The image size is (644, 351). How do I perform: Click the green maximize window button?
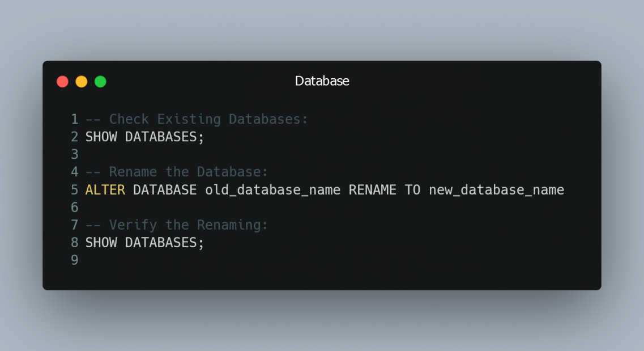[100, 81]
